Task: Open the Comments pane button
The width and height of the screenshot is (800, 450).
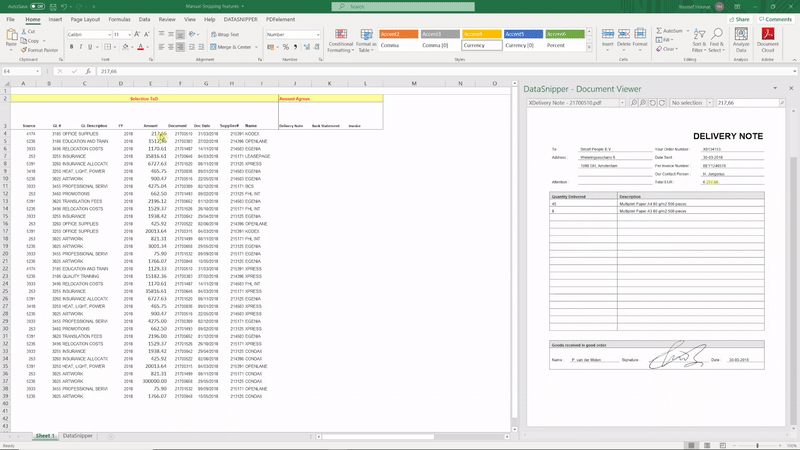Action: click(x=777, y=19)
